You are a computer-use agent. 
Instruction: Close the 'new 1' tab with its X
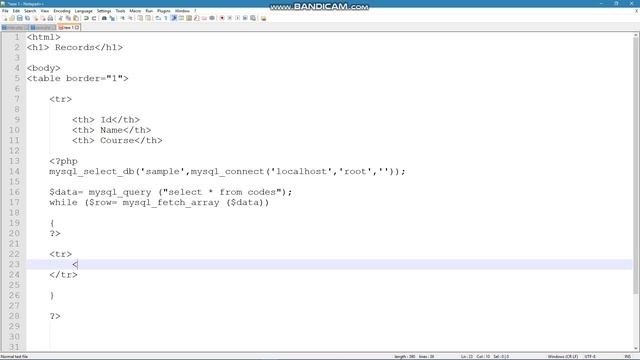(x=77, y=27)
